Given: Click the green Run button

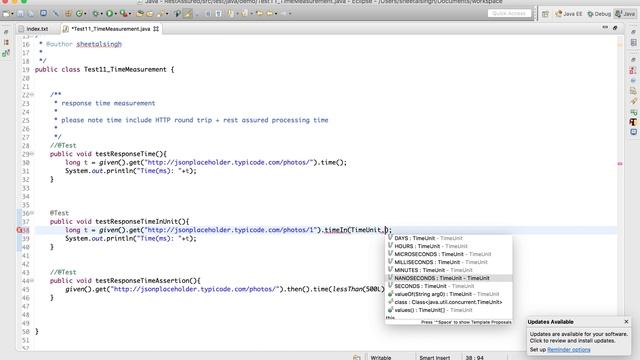Looking at the screenshot, I should [x=109, y=13].
